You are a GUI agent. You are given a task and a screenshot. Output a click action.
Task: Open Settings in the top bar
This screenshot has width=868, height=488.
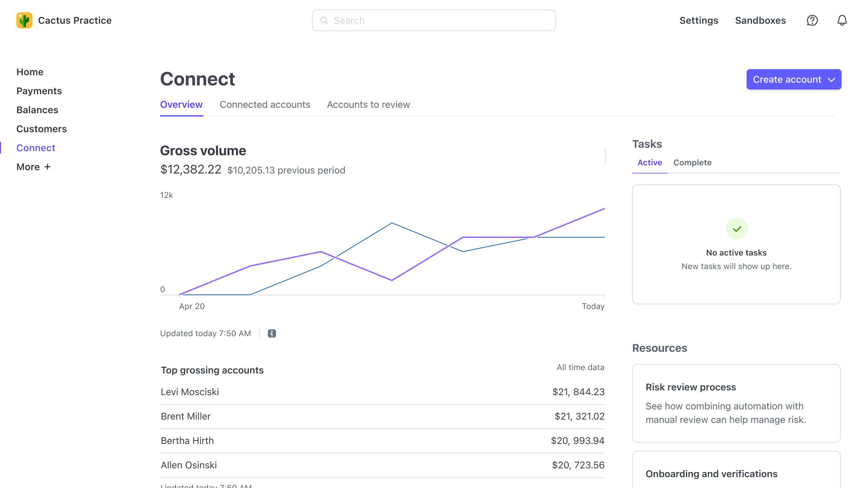[699, 20]
